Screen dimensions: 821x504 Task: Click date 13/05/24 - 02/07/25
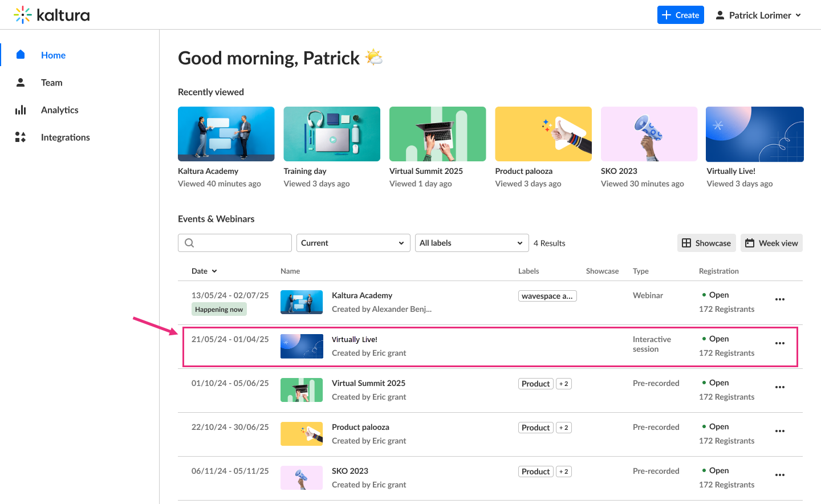[x=230, y=295]
